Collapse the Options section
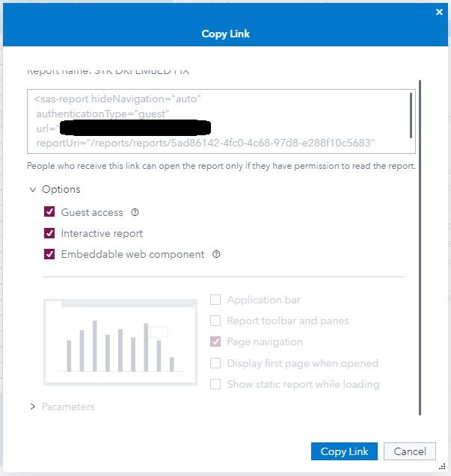The image size is (451, 476). coord(33,190)
